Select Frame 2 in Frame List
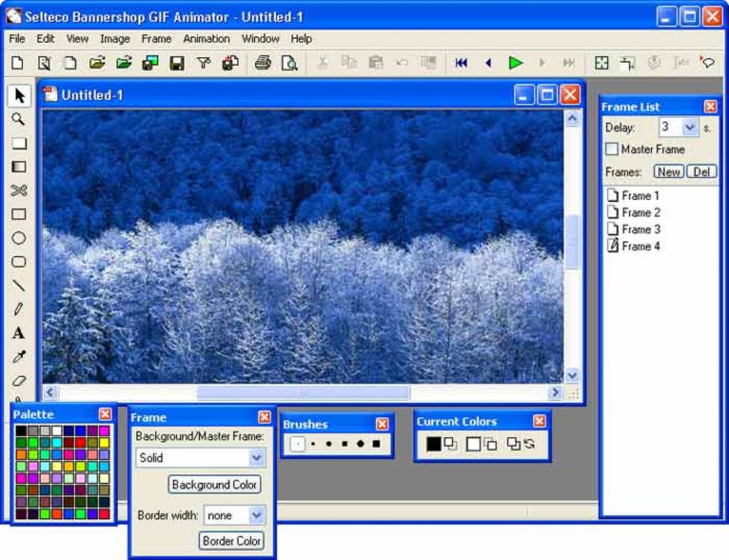 coord(633,212)
